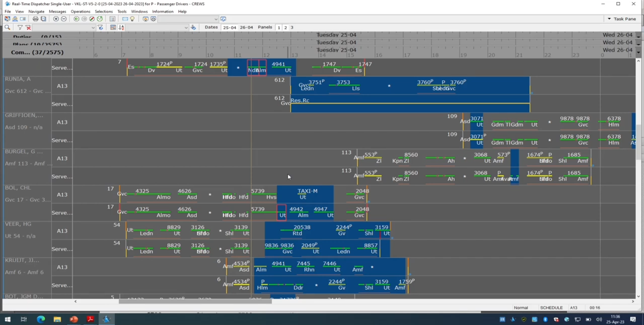This screenshot has width=644, height=325.
Task: Click the green back arrow icon
Action: (x=76, y=19)
